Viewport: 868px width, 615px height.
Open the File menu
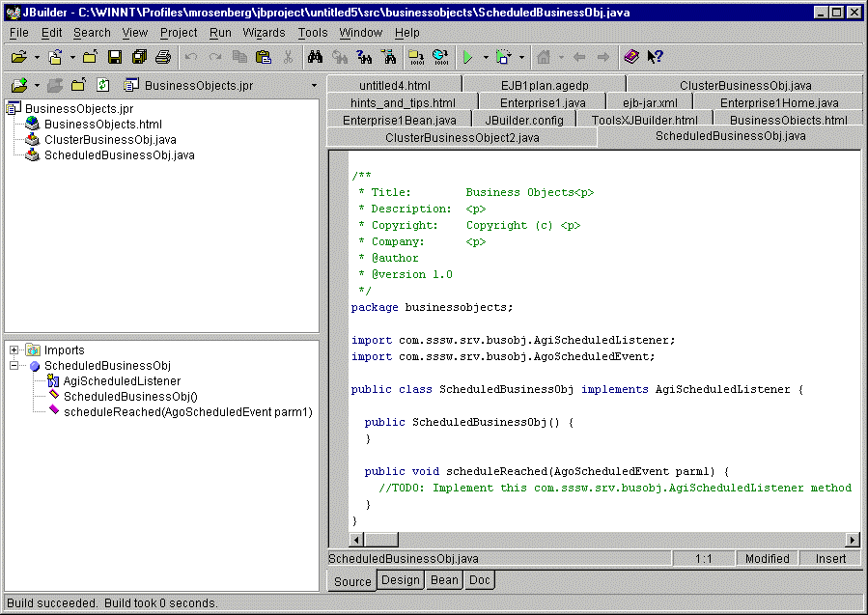pos(18,33)
